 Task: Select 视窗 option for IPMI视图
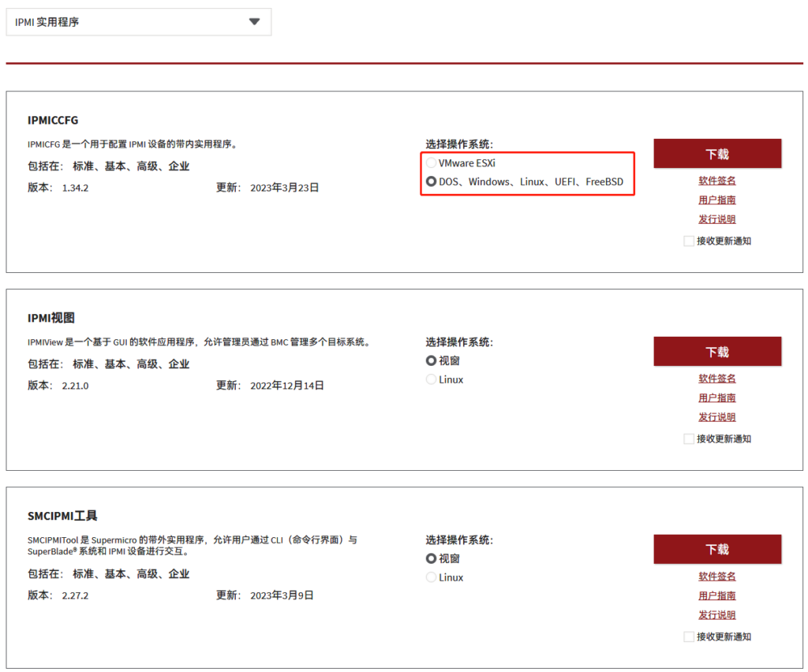point(432,360)
